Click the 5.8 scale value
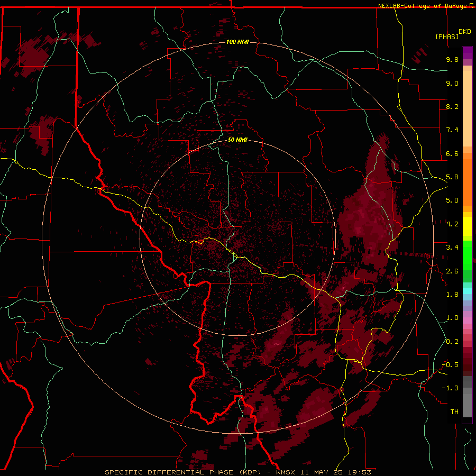476x476 pixels. 452,177
